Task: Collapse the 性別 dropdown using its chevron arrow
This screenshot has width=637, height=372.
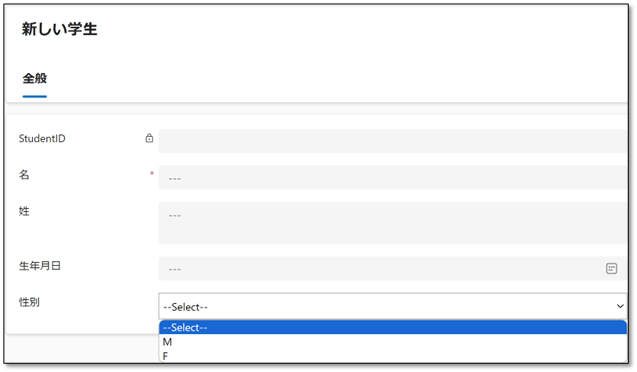Action: [x=620, y=306]
